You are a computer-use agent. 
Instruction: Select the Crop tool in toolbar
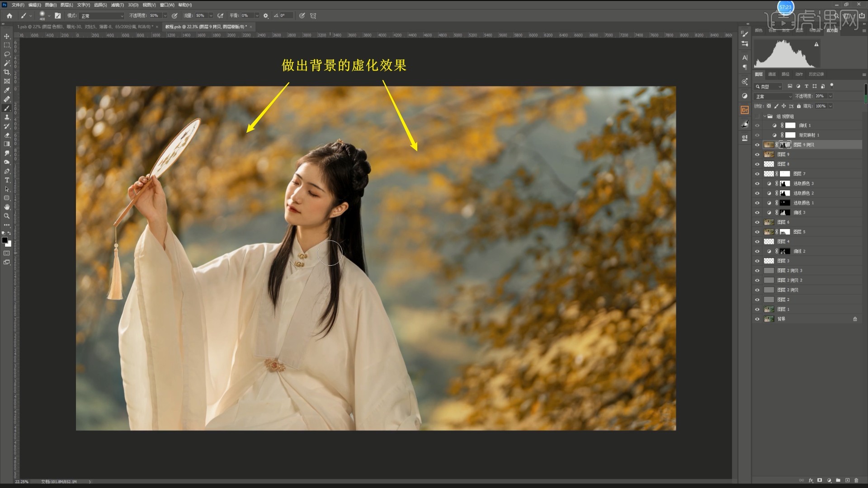[x=7, y=72]
